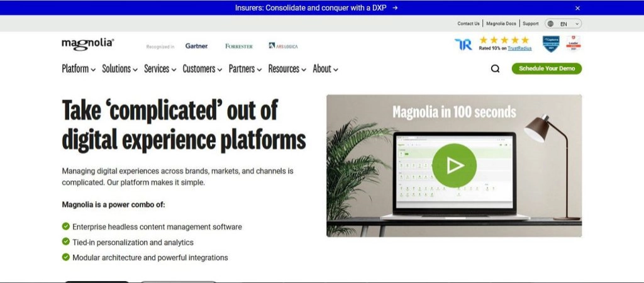644x283 pixels.
Task: Click the arrow in the Insurers banner
Action: (x=395, y=8)
